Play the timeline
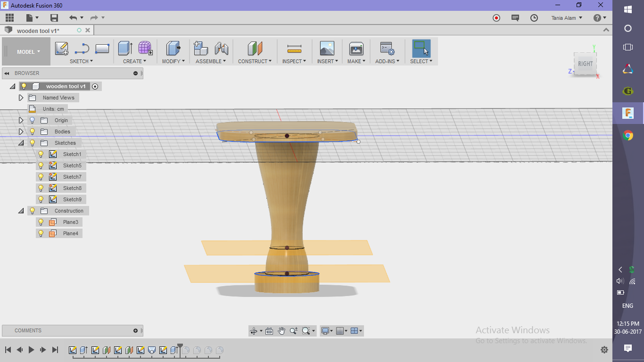 (x=32, y=350)
